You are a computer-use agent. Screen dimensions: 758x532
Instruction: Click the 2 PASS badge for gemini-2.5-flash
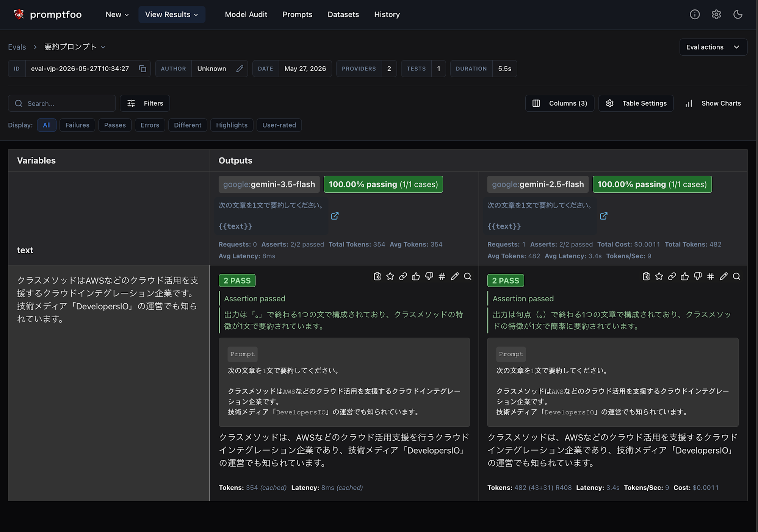[x=506, y=281]
